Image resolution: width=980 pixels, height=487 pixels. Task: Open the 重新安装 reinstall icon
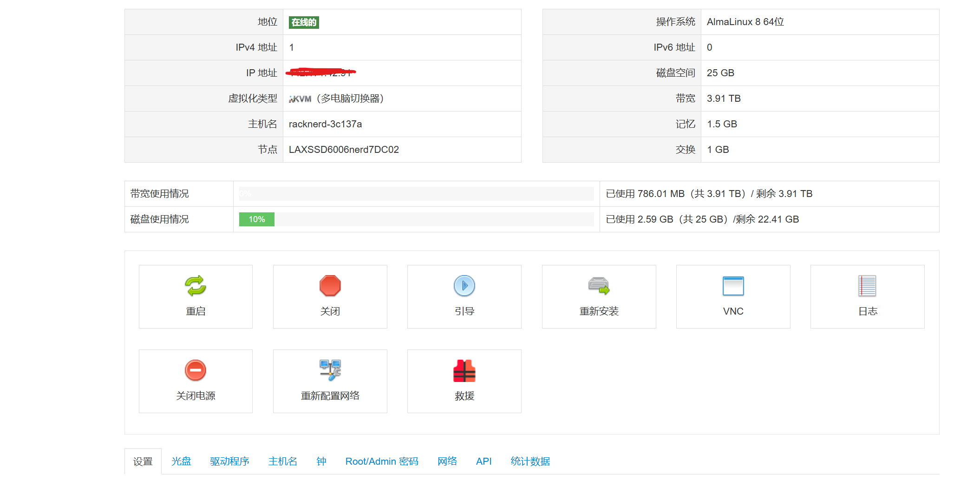(x=599, y=286)
